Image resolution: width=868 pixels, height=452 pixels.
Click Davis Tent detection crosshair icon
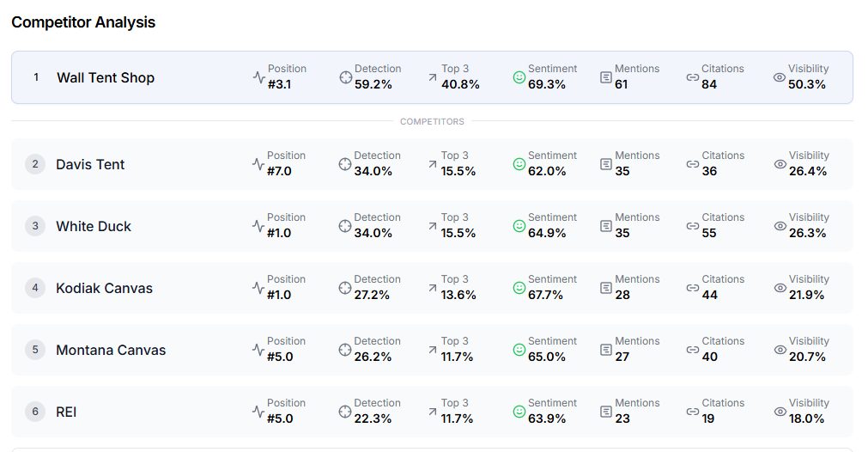pyautogui.click(x=345, y=164)
